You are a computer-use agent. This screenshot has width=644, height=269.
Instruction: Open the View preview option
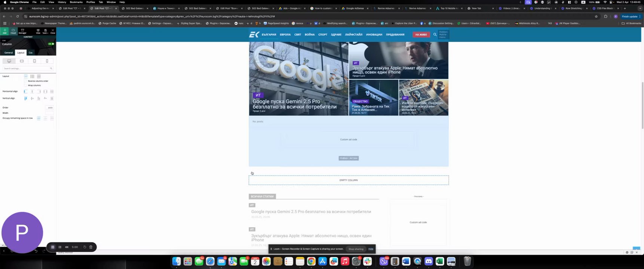pyautogui.click(x=38, y=31)
